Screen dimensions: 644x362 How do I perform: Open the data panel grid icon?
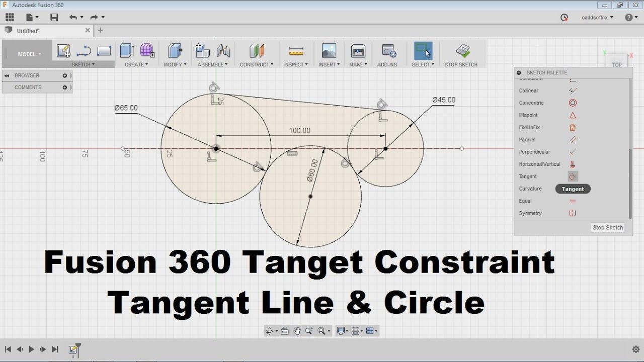point(10,17)
